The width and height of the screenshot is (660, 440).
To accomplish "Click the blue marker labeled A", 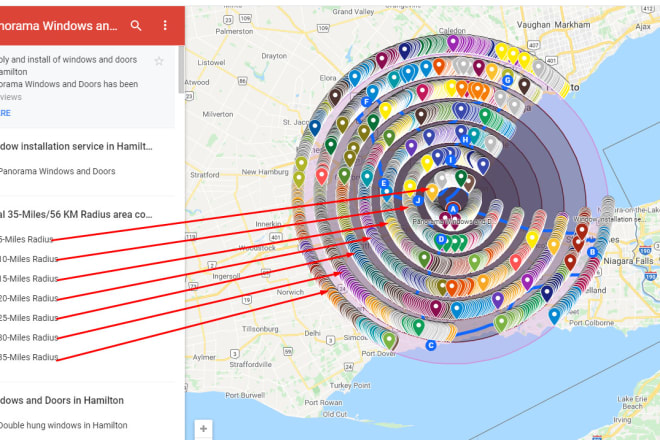I will pyautogui.click(x=453, y=209).
